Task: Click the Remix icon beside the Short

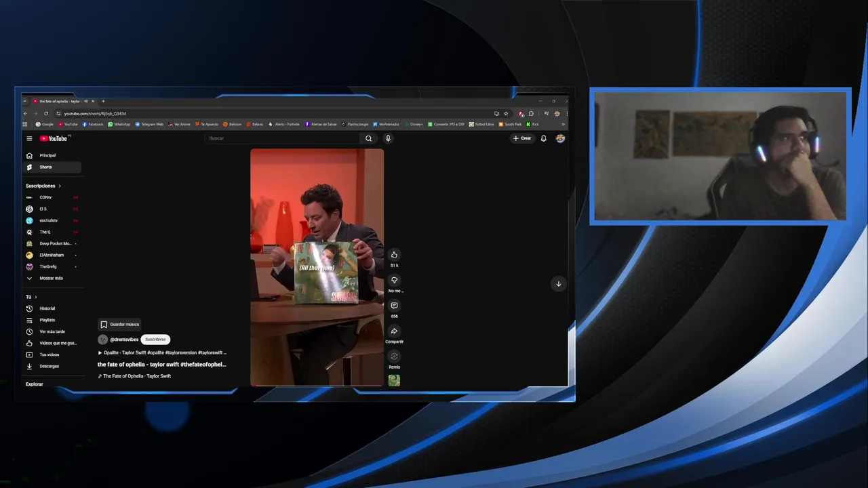Action: coord(394,357)
